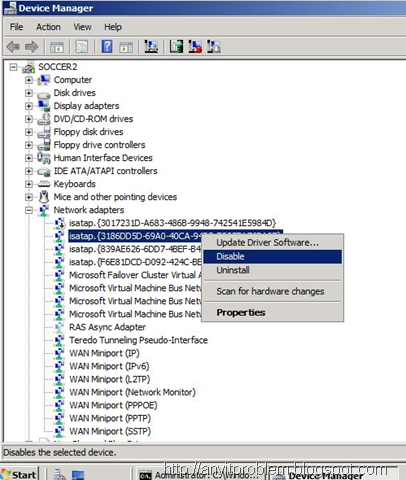Open Server Manager quick launch icon
The image size is (406, 480).
coord(60,475)
